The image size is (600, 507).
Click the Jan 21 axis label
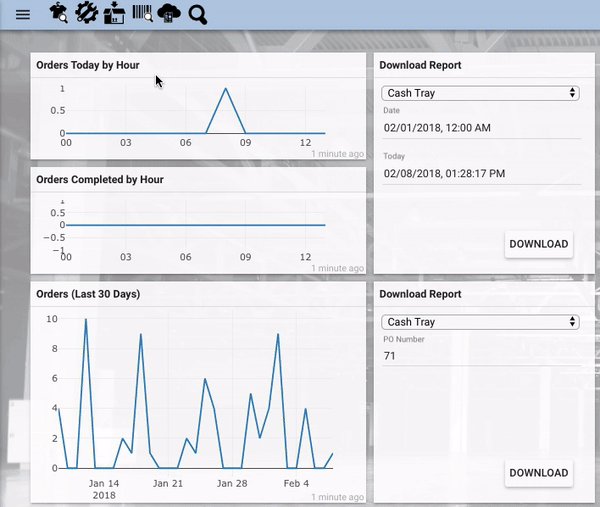pyautogui.click(x=168, y=483)
